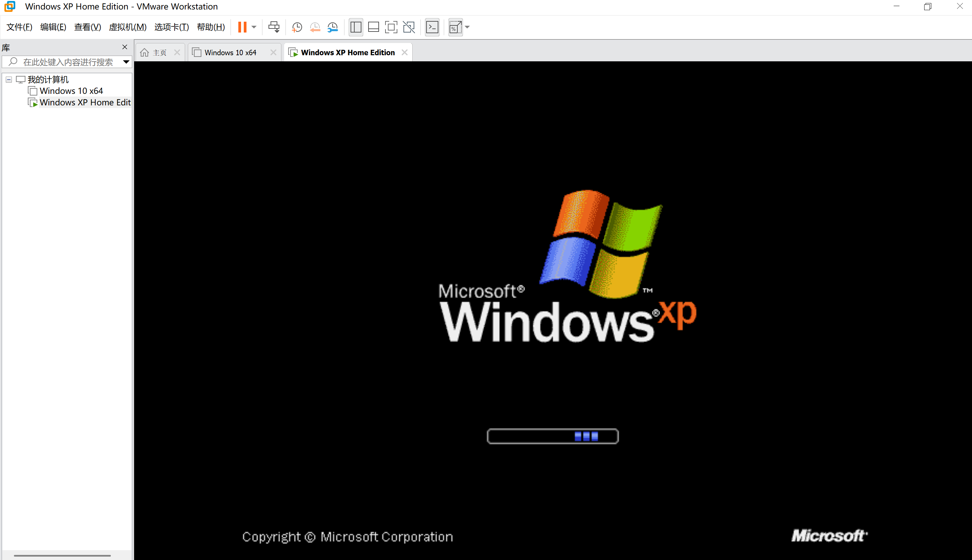
Task: Click the search magnifier icon in library
Action: click(x=13, y=62)
